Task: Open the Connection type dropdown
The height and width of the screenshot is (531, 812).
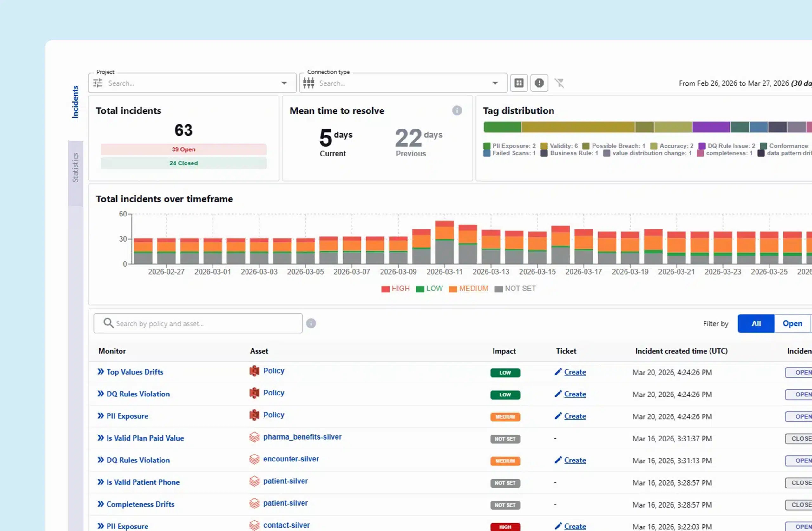Action: 495,83
